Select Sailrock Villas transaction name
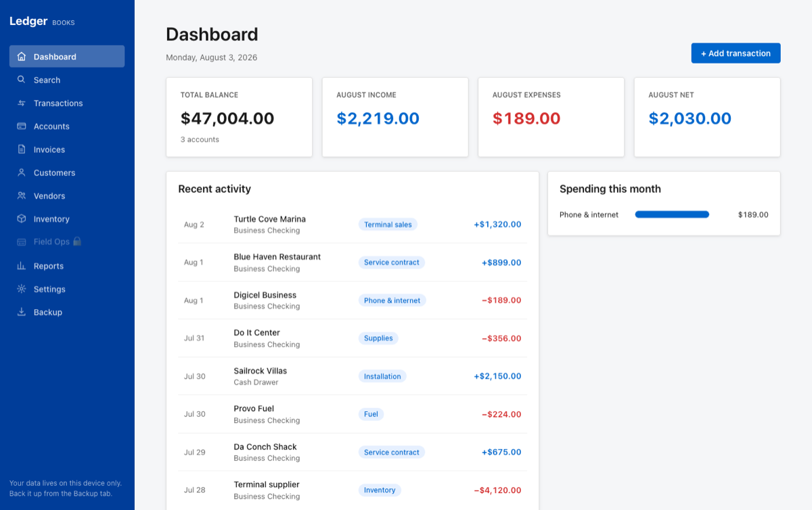The height and width of the screenshot is (510, 812). [261, 371]
